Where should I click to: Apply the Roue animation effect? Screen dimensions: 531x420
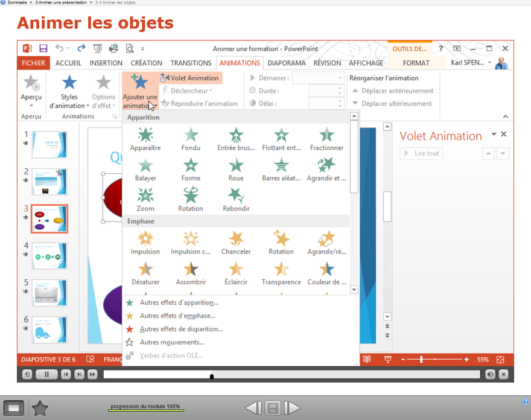[x=236, y=168]
